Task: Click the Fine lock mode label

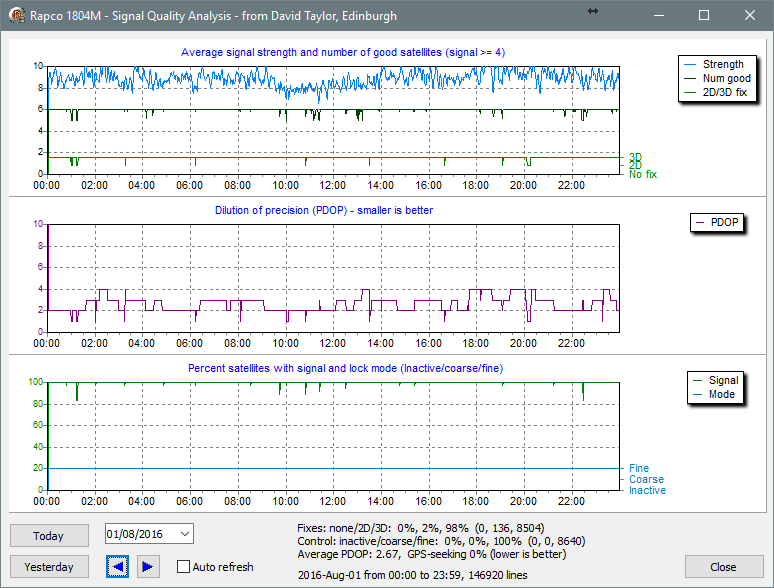Action: point(639,468)
